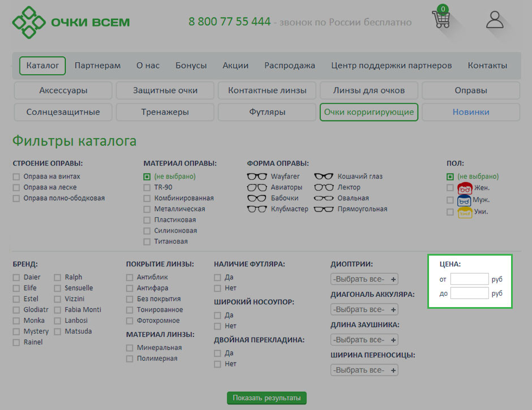Click the female (Жен.) gender face icon
Screen dimensions: 532x410
coord(464,188)
